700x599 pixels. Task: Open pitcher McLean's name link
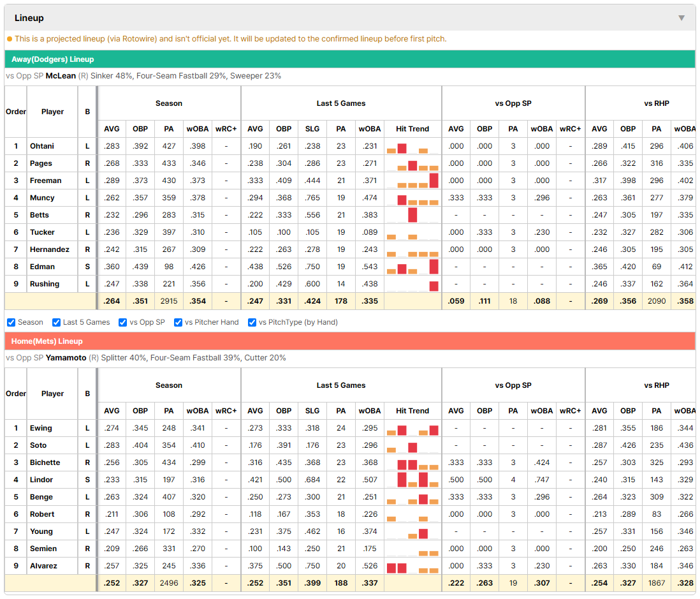point(61,76)
